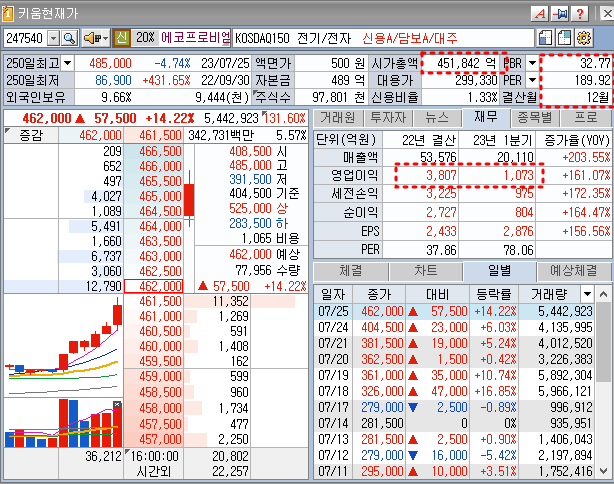Image resolution: width=614 pixels, height=484 pixels.
Task: Open the 뉴스 tab
Action: click(437, 117)
